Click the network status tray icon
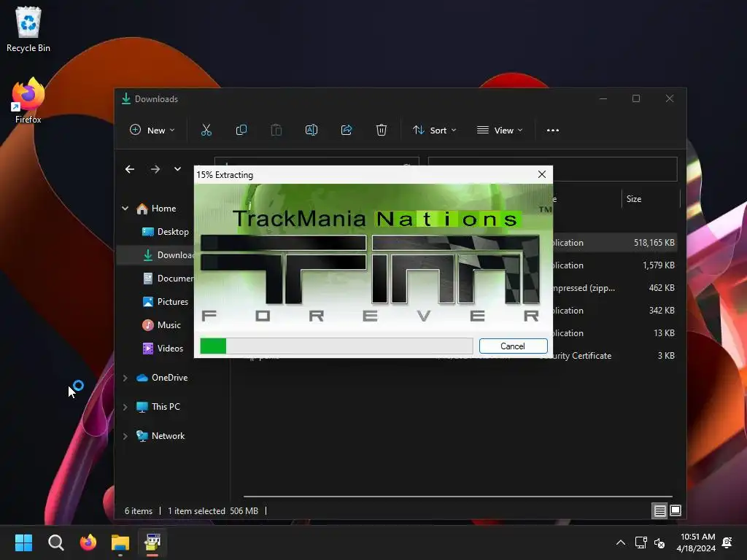Screen dimensions: 747x560 [640, 542]
